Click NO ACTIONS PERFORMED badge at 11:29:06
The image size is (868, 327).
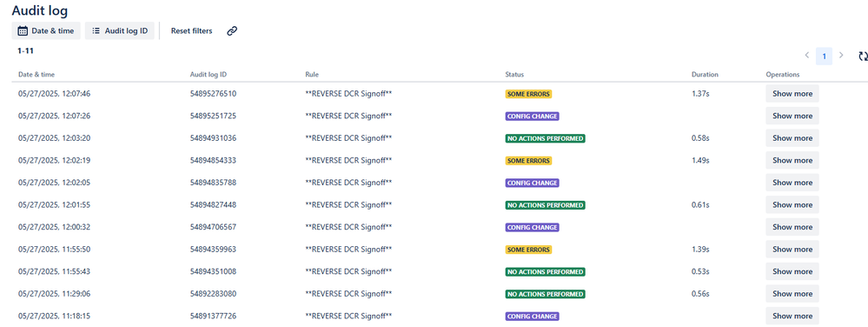point(546,294)
